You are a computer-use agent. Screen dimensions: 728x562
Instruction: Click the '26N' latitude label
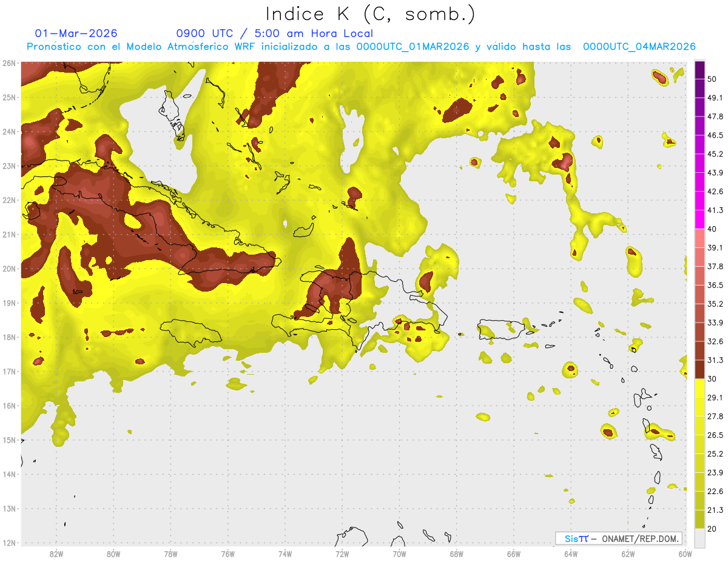coord(8,63)
